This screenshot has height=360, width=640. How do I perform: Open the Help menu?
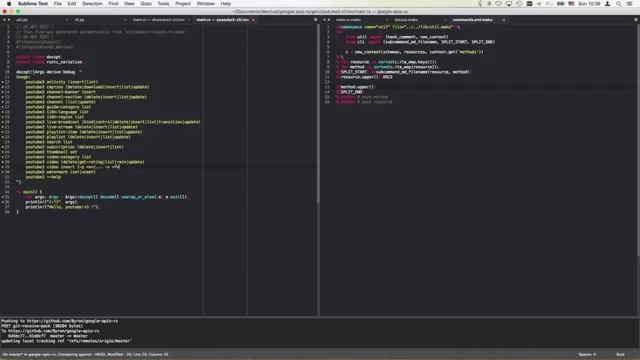pyautogui.click(x=226, y=4)
